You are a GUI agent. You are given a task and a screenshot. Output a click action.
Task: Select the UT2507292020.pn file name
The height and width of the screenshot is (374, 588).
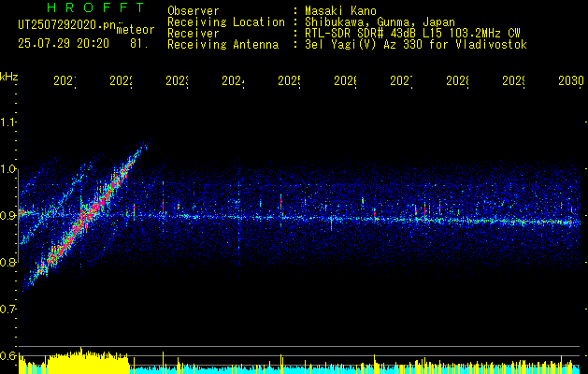[x=67, y=25]
